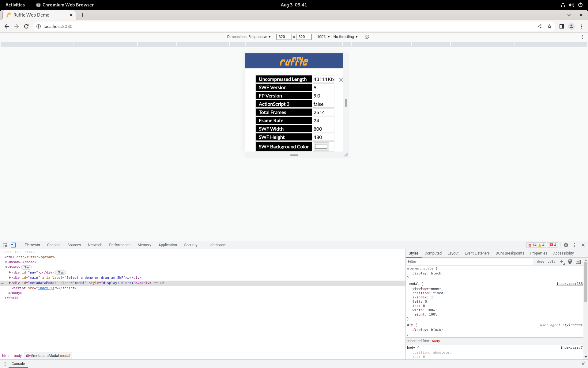588x368 pixels.
Task: Close the SWF metadata modal
Action: click(x=341, y=80)
